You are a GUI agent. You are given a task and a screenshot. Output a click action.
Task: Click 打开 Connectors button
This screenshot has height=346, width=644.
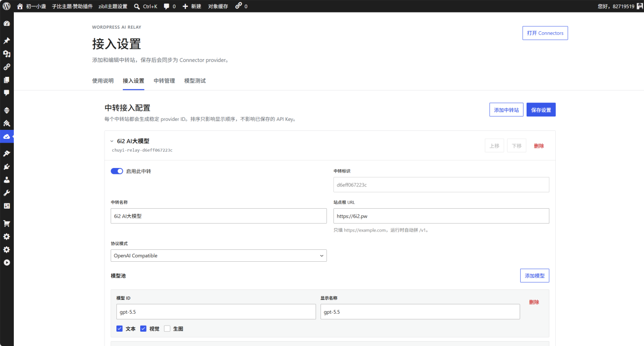tap(545, 33)
